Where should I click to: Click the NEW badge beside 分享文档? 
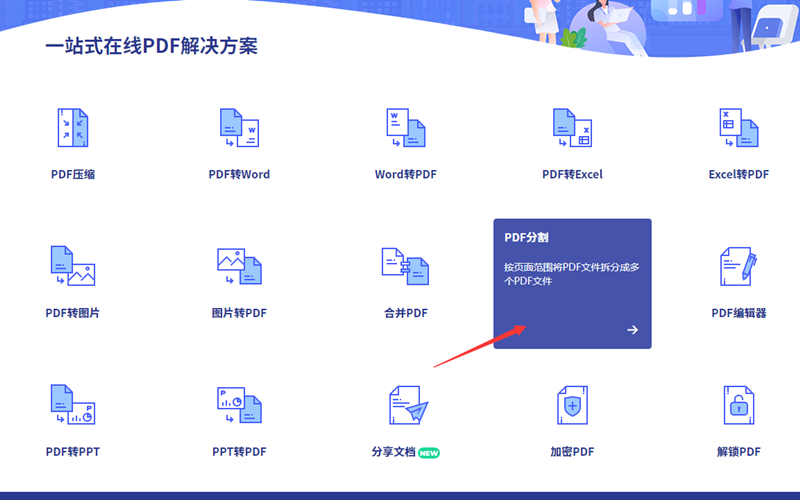click(x=429, y=453)
